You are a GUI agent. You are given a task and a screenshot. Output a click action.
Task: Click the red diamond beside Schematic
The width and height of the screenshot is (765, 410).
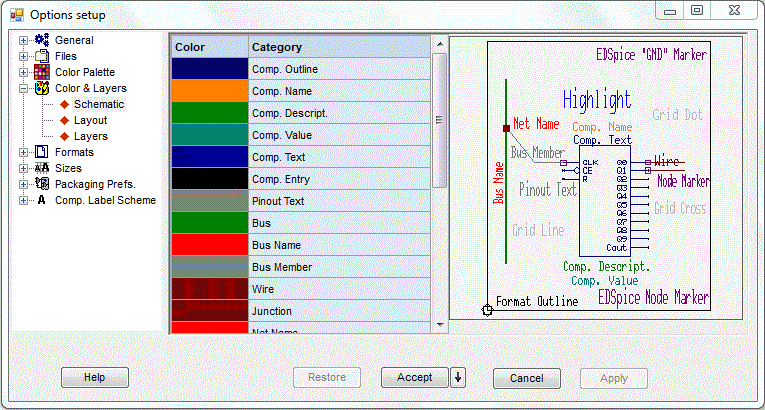(64, 104)
